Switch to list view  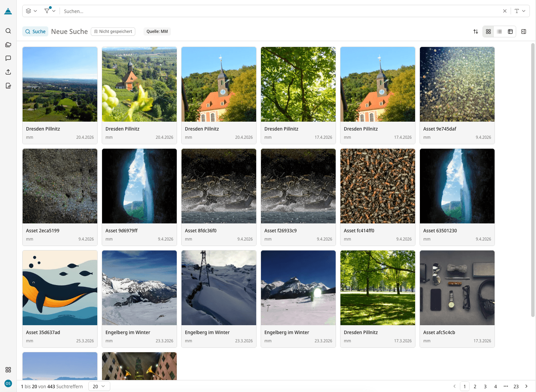[x=499, y=32]
